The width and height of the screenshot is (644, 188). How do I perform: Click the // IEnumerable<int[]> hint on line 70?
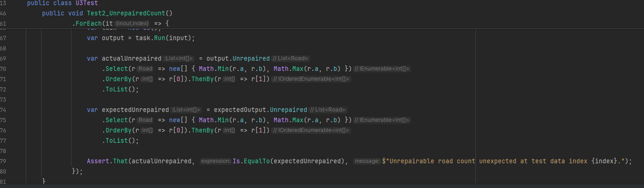click(382, 69)
